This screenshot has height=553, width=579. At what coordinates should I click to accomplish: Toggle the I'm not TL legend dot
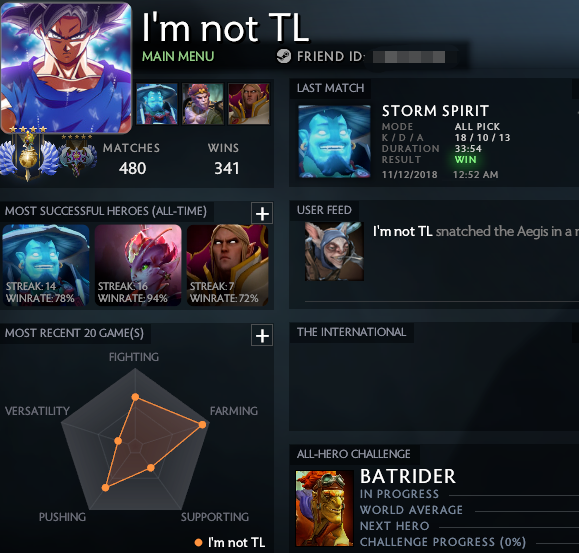[198, 543]
